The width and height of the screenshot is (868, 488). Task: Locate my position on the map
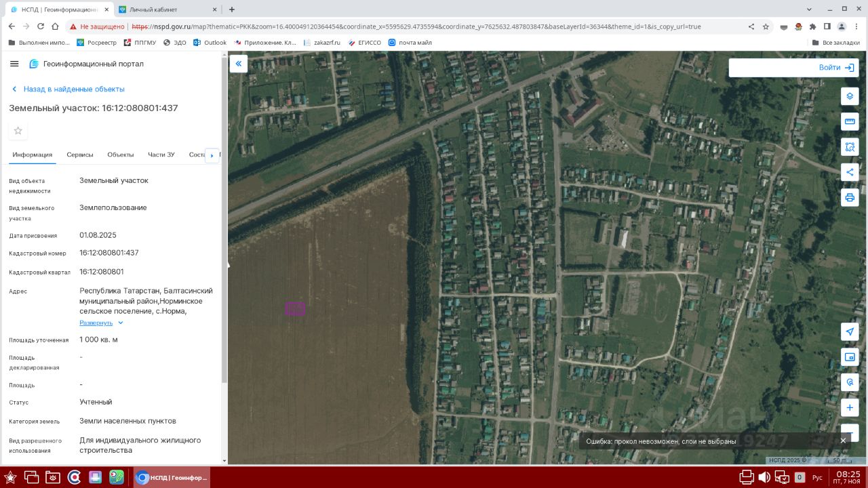850,331
